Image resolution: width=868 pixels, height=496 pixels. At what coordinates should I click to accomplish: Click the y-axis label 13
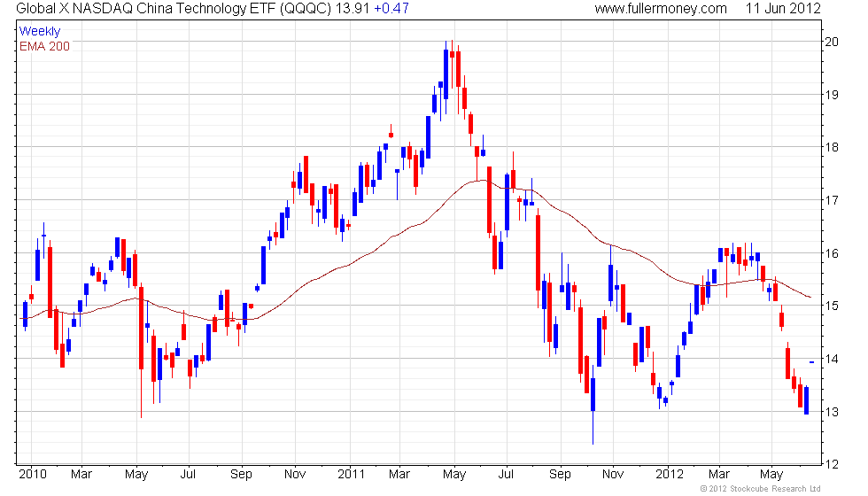tap(832, 412)
